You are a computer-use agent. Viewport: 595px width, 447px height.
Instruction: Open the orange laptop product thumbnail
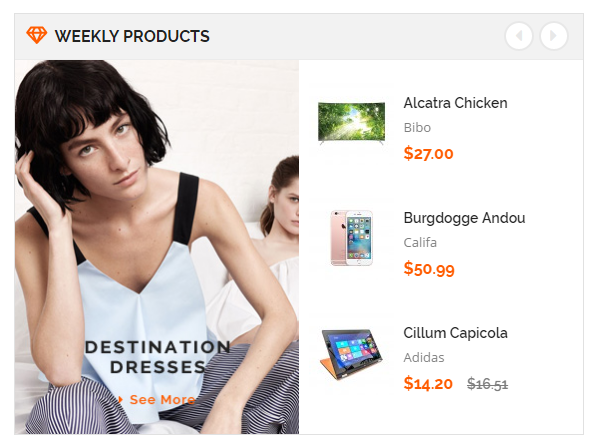pos(351,354)
